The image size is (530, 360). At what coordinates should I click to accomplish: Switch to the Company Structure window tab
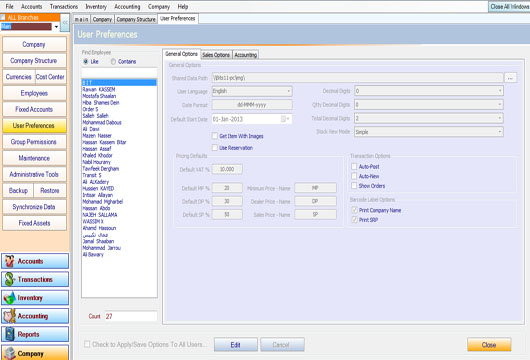point(136,19)
